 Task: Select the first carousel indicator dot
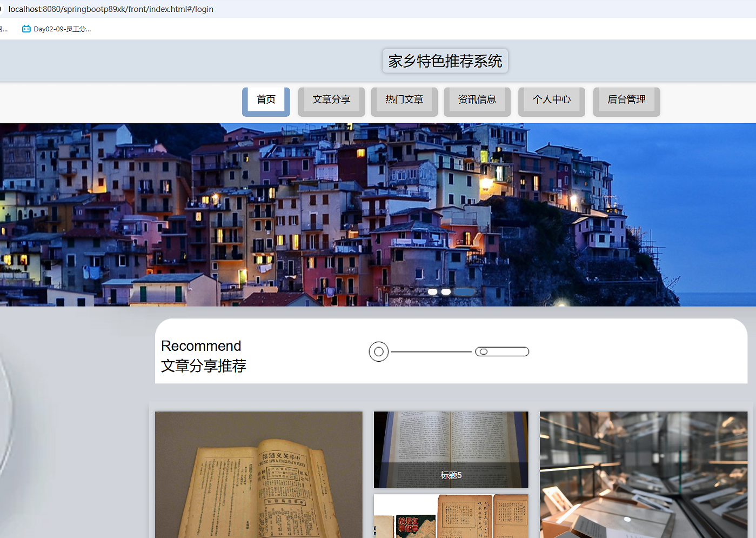(x=433, y=291)
